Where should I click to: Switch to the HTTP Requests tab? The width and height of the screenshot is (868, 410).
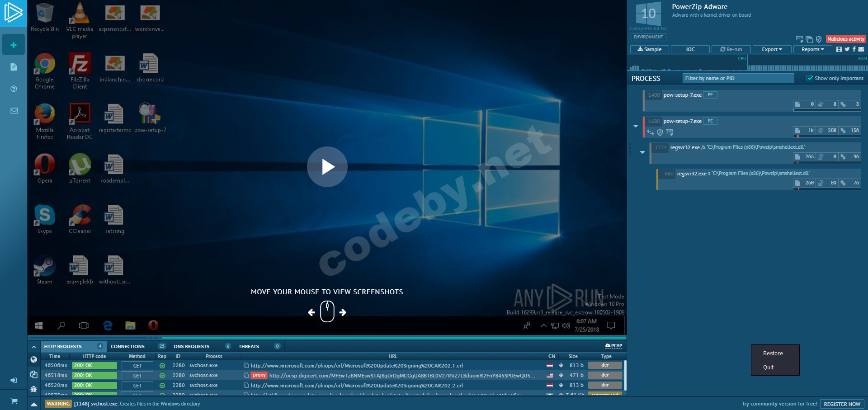click(73, 346)
